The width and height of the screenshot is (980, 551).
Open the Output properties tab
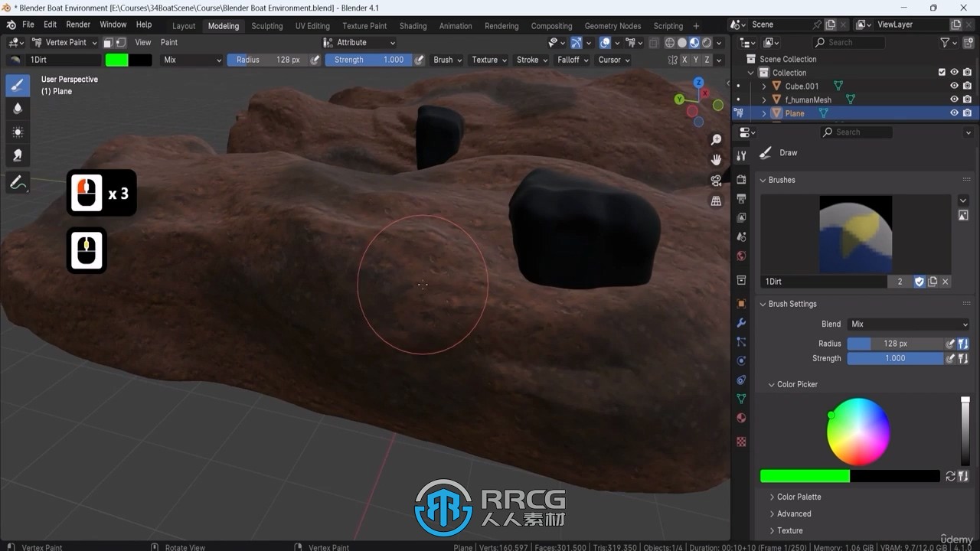click(741, 198)
